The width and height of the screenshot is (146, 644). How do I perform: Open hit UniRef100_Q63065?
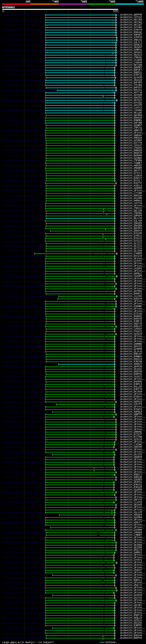point(131,505)
